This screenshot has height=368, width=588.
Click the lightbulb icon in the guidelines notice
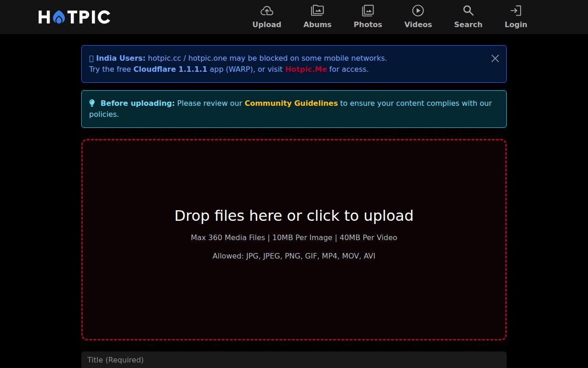point(92,103)
